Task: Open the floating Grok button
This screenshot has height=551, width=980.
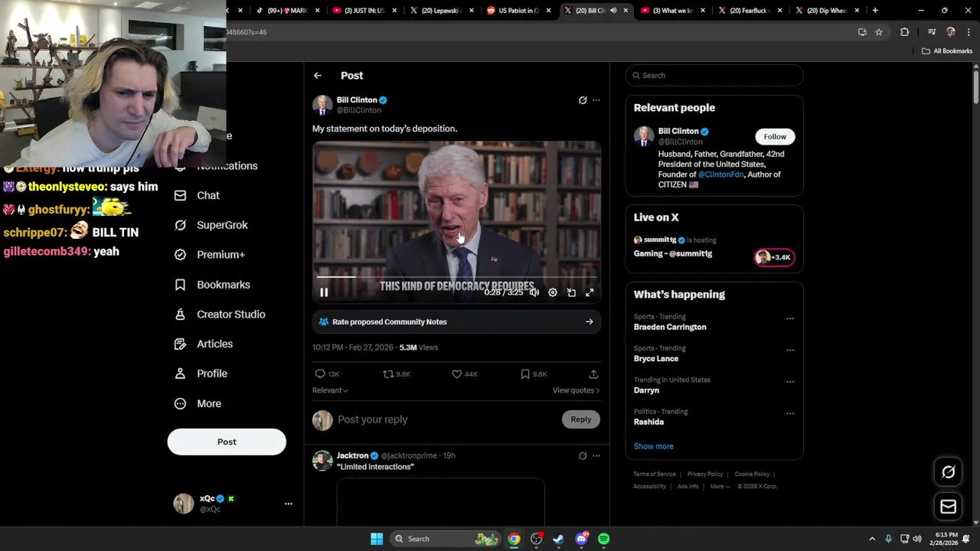Action: 948,472
